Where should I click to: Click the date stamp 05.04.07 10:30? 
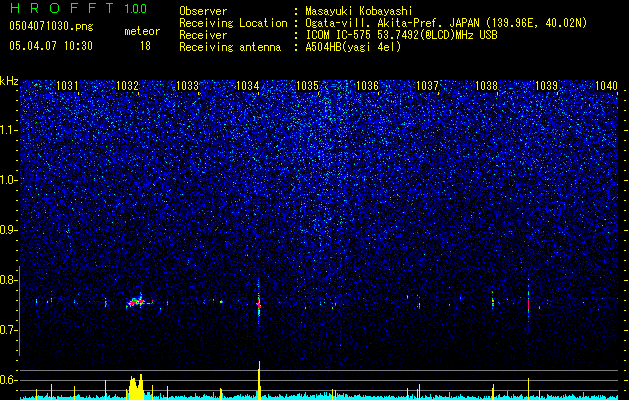pyautogui.click(x=51, y=46)
